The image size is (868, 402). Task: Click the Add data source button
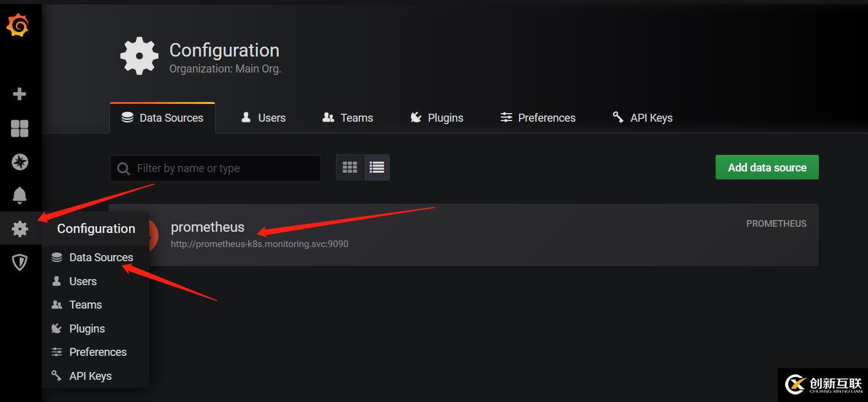click(x=767, y=167)
